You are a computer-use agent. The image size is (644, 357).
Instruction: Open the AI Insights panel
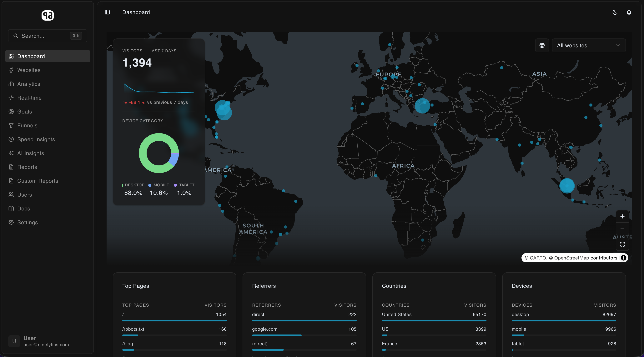(31, 153)
